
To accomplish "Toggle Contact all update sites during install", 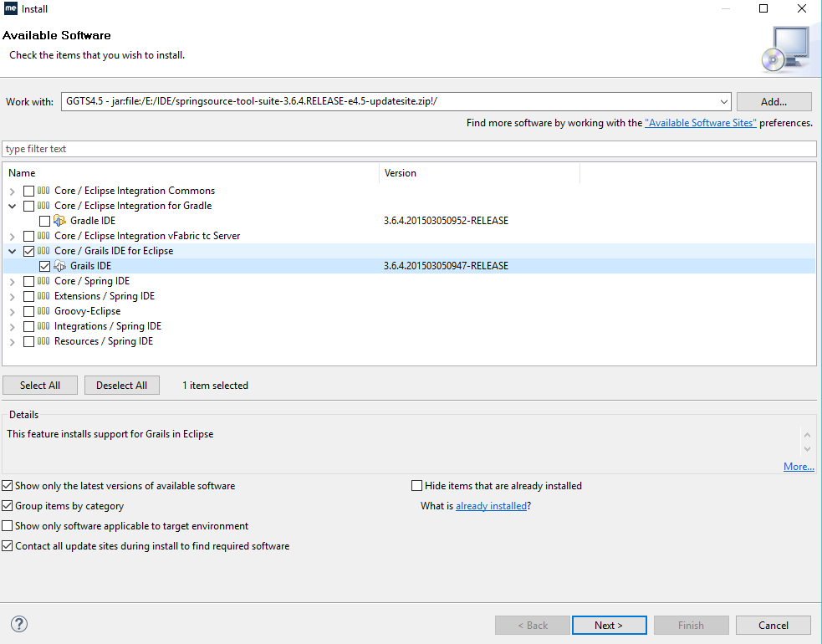I will 8,546.
